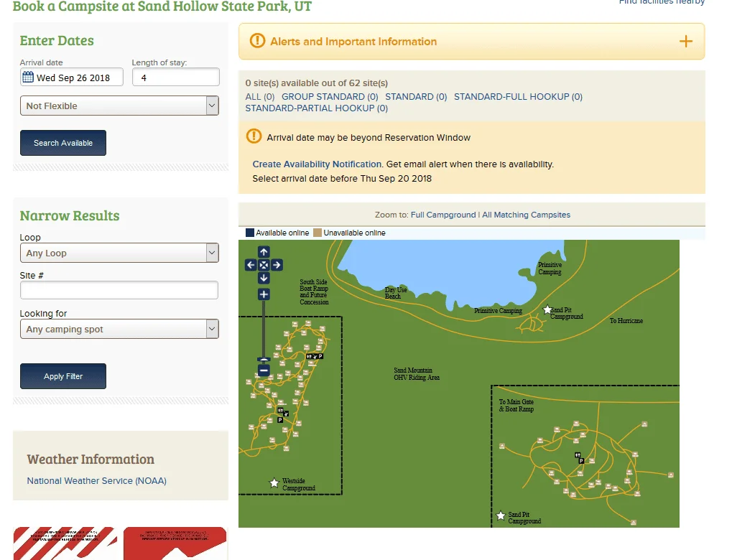Open Find facilities nearby link
Image resolution: width=732 pixels, height=560 pixels.
coord(662,2)
